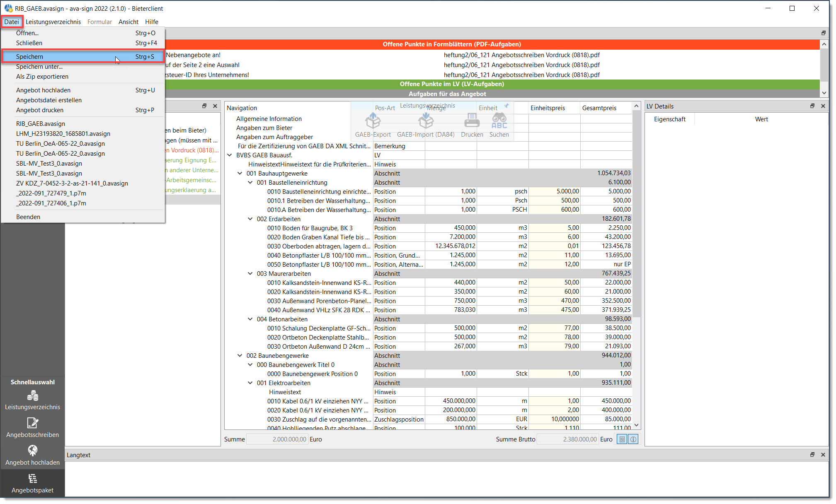Choose Öffnen... in Datei menu
This screenshot has height=504, width=836.
click(83, 33)
